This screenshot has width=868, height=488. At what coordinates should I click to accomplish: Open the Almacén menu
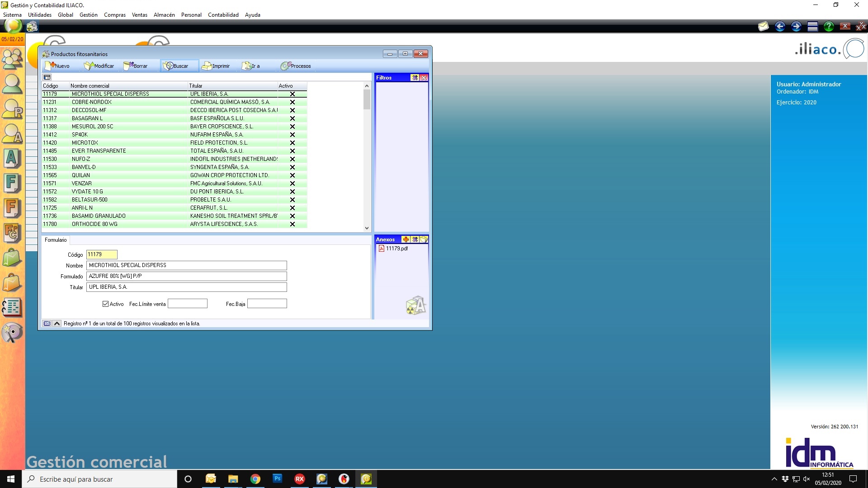click(164, 15)
